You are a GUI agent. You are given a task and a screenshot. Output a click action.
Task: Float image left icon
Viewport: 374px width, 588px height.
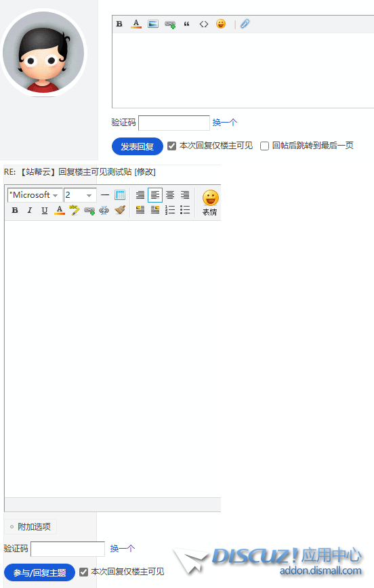coord(140,210)
